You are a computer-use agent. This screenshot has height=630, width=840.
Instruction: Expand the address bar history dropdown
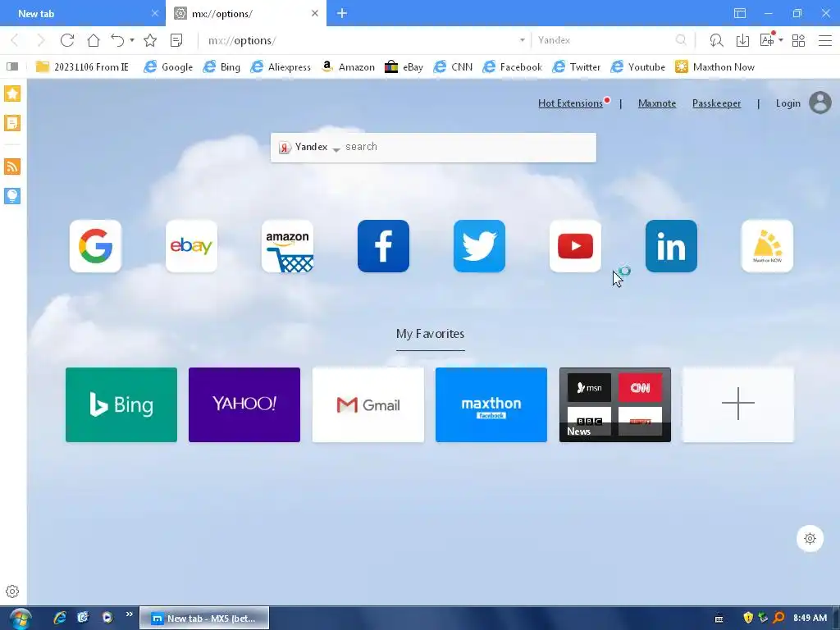[523, 40]
